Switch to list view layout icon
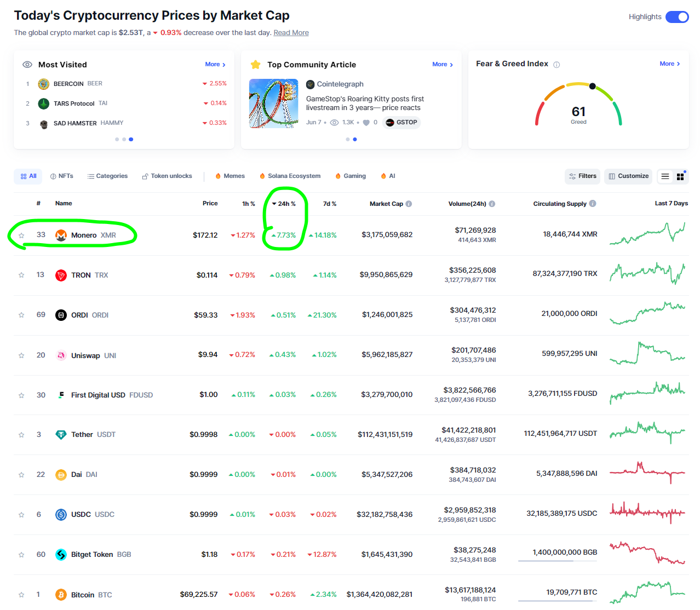Screen dimensions: 700x610 click(665, 176)
